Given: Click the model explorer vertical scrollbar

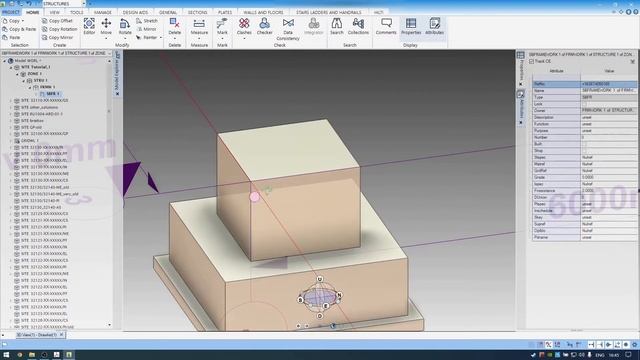Looking at the screenshot, I should 109,192.
